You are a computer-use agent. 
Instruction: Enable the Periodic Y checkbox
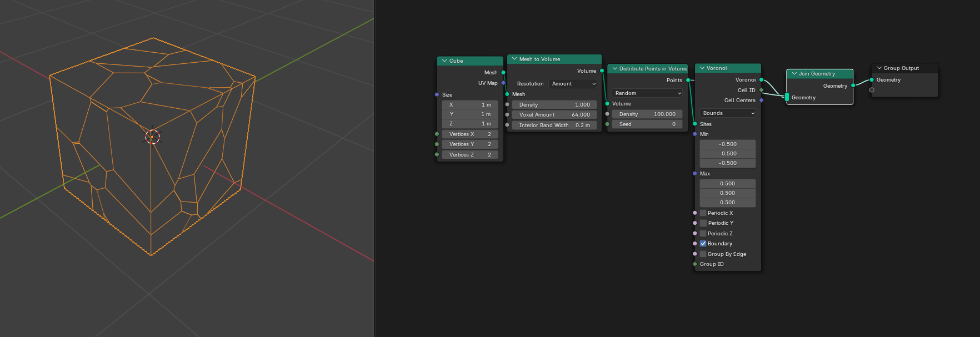click(x=703, y=223)
